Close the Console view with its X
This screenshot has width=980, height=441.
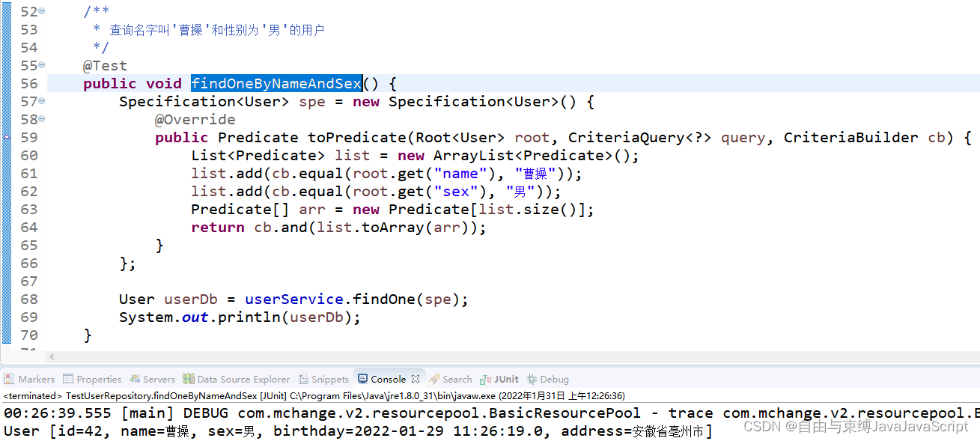click(x=415, y=379)
